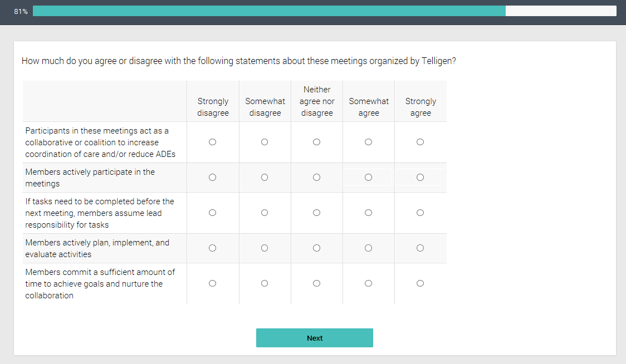Select Strongly agree for plan, implement, evaluate activities

pyautogui.click(x=420, y=248)
